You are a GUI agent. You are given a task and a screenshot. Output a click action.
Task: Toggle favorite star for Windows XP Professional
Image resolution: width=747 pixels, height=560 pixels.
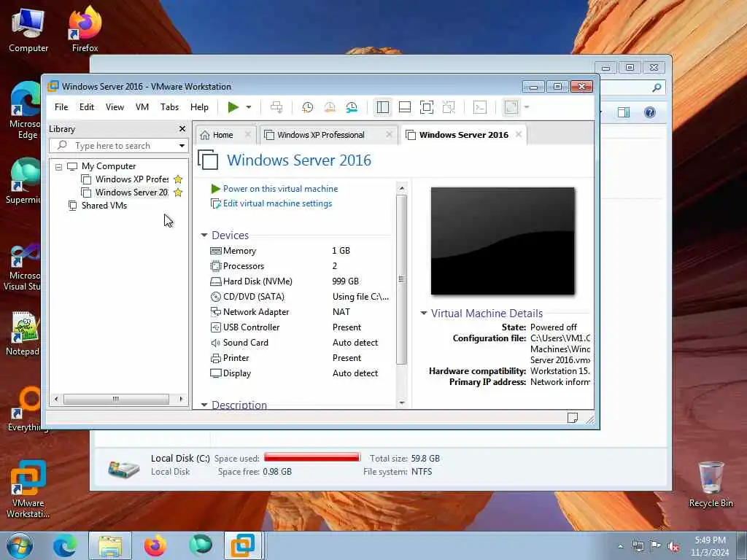178,179
